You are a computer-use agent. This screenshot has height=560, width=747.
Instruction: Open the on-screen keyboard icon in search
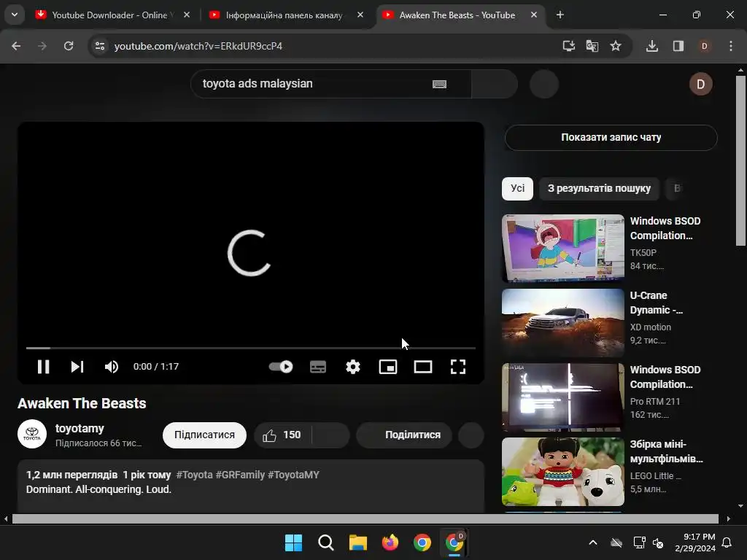pos(439,84)
